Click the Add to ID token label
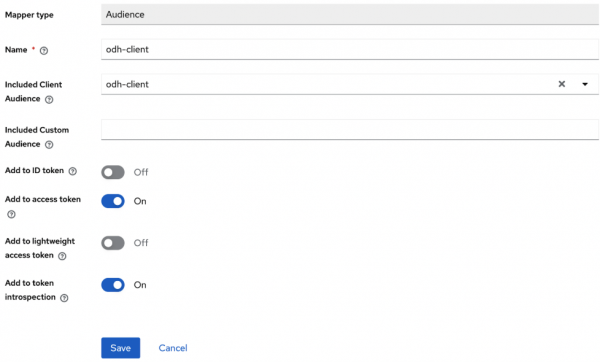 pyautogui.click(x=34, y=170)
